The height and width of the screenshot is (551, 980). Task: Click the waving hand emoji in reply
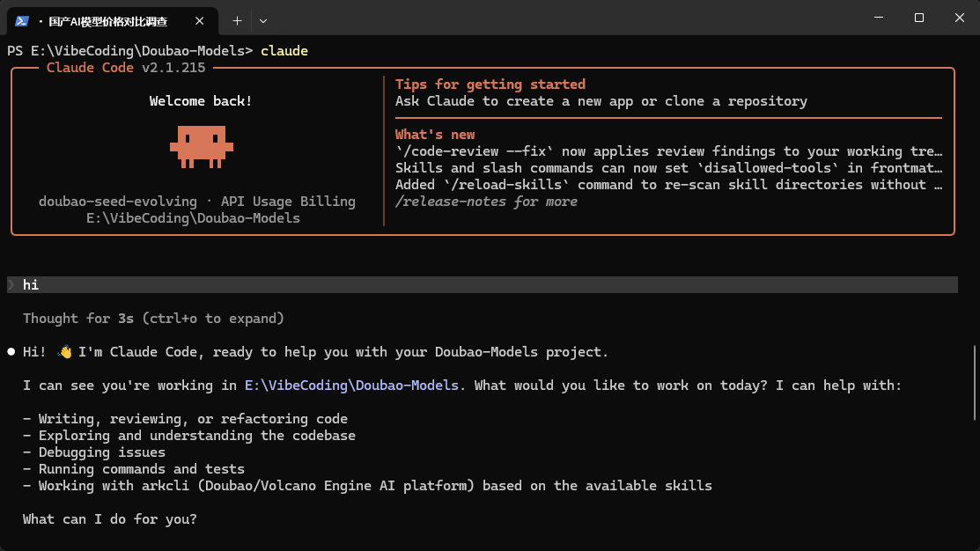coord(65,352)
